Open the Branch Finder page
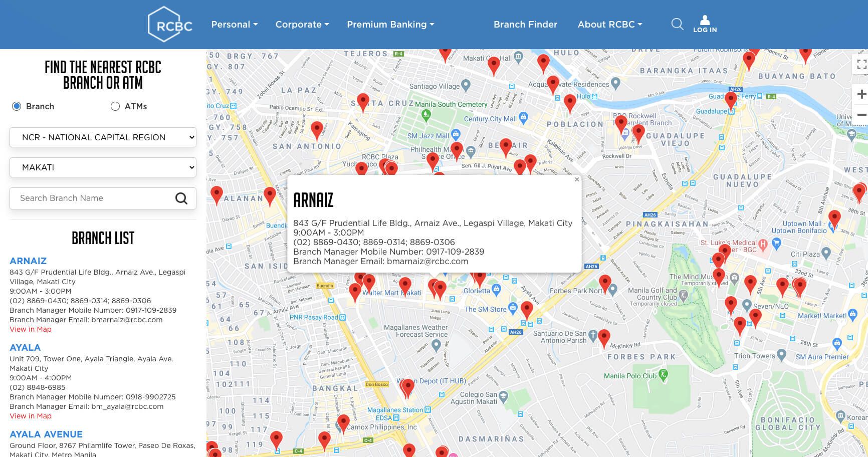868x457 pixels. coord(525,24)
